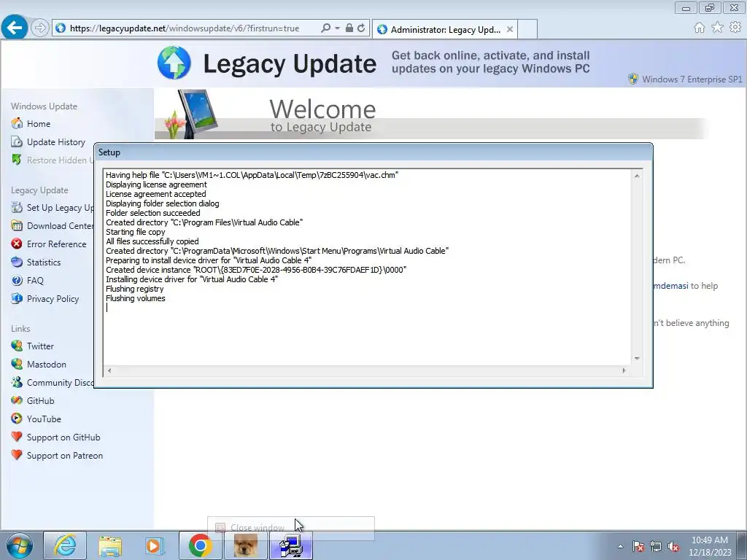Open the Windows Start orb
This screenshot has height=560, width=747.
point(20,545)
